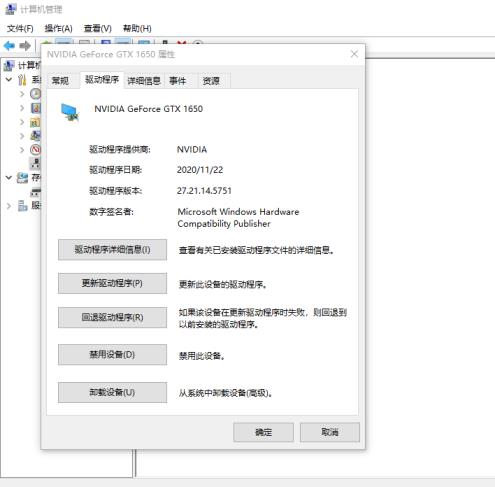Viewport: 495px width, 487px height.
Task: Select the 计算机管理 root node icon
Action: tap(9, 66)
